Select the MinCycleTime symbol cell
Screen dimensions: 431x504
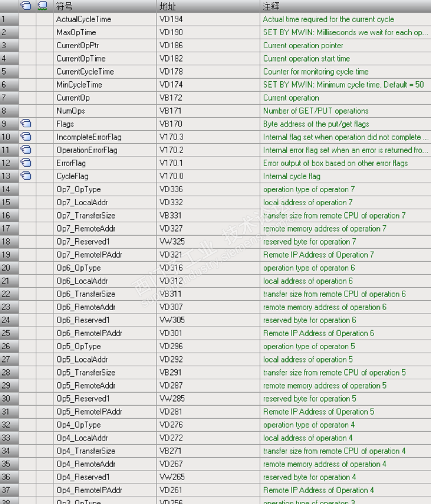[105, 84]
